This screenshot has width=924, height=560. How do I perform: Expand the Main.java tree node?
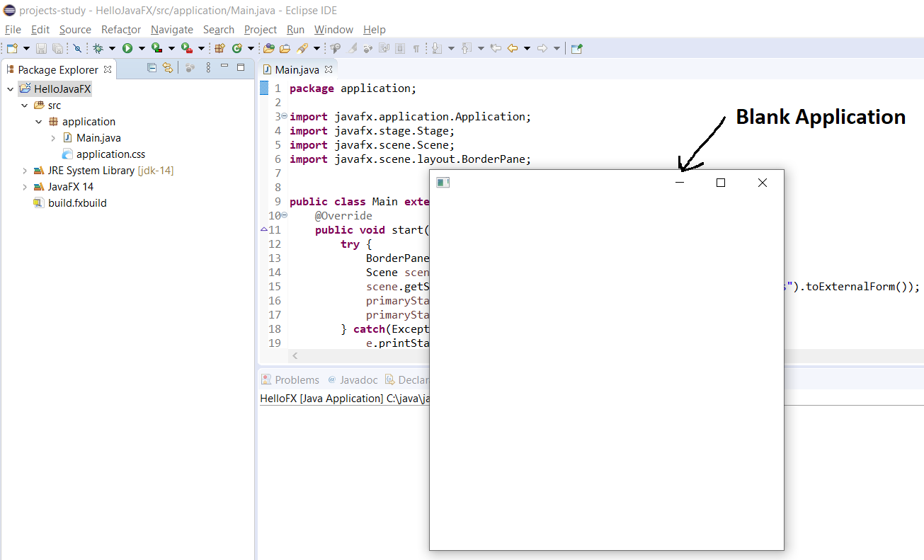(53, 138)
